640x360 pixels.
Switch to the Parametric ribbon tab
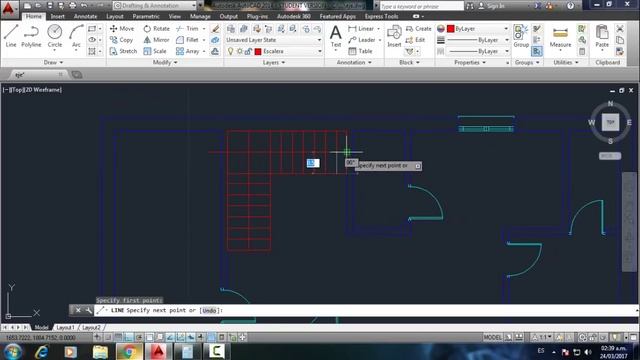(x=146, y=16)
